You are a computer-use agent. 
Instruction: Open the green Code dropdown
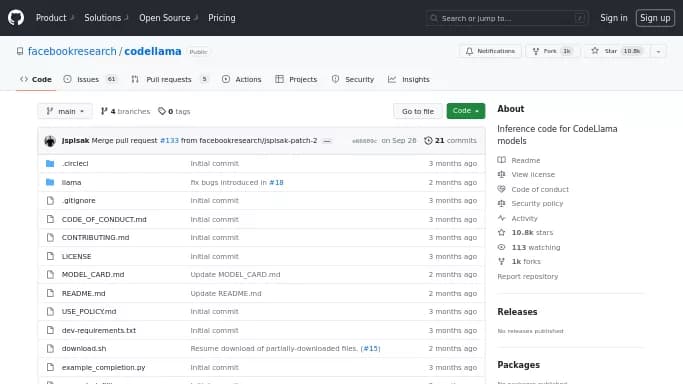466,111
